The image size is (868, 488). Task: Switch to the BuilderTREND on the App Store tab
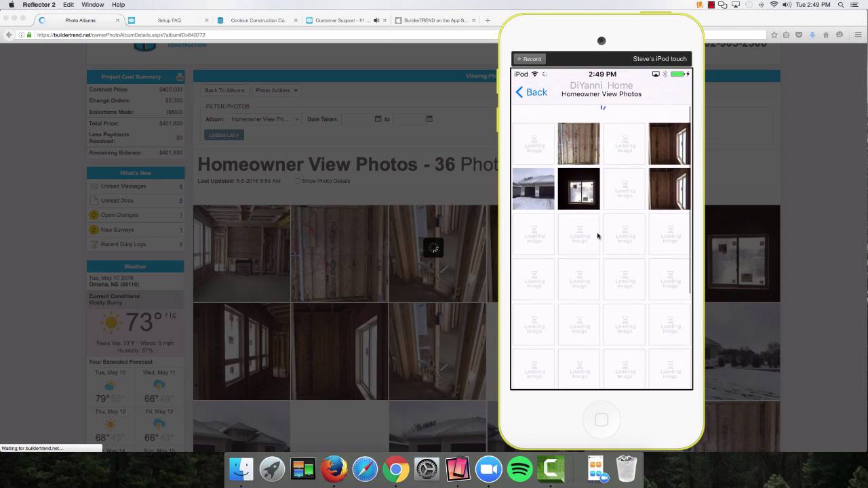click(435, 20)
